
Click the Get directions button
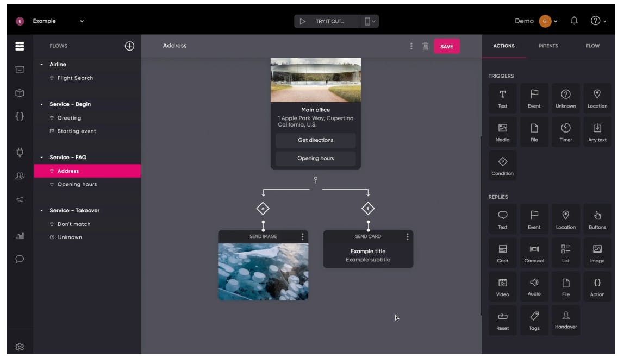coord(316,140)
